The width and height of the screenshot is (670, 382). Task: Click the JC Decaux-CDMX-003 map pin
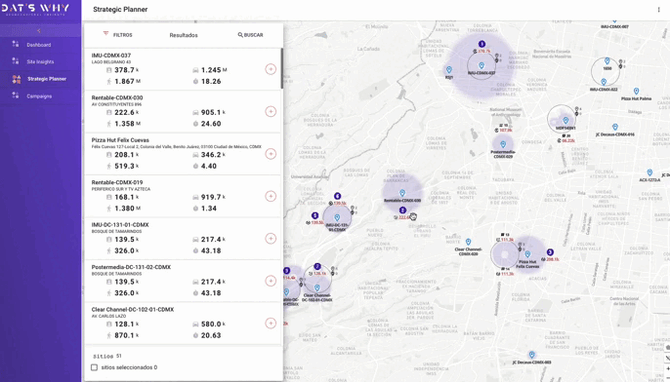tap(532, 355)
